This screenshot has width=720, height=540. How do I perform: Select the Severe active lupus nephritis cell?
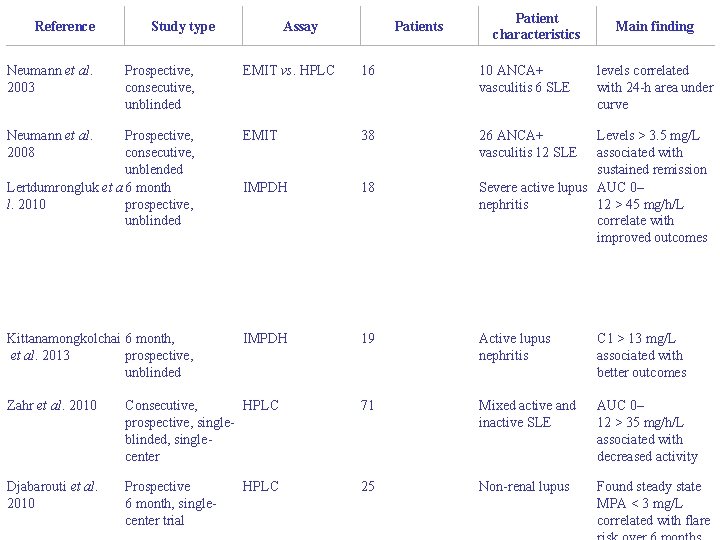click(x=532, y=196)
